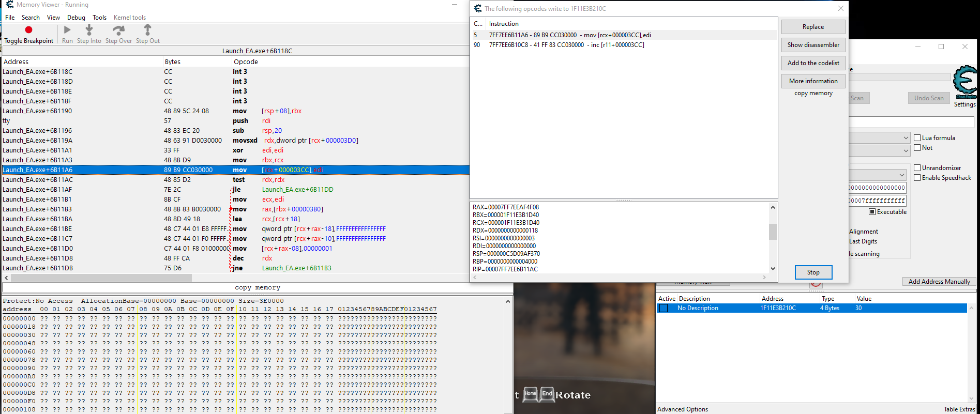
Task: Click the Show disassembler button
Action: (813, 45)
